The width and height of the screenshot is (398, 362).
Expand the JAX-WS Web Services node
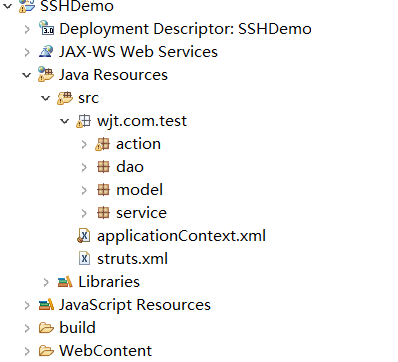tap(27, 52)
